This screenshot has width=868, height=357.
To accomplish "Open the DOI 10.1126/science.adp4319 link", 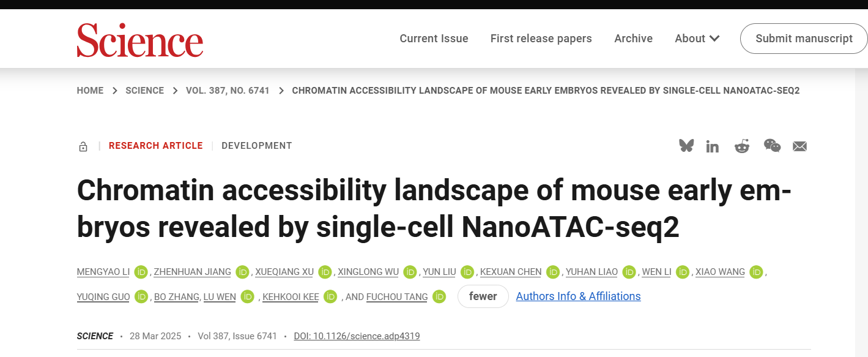I will [x=357, y=336].
